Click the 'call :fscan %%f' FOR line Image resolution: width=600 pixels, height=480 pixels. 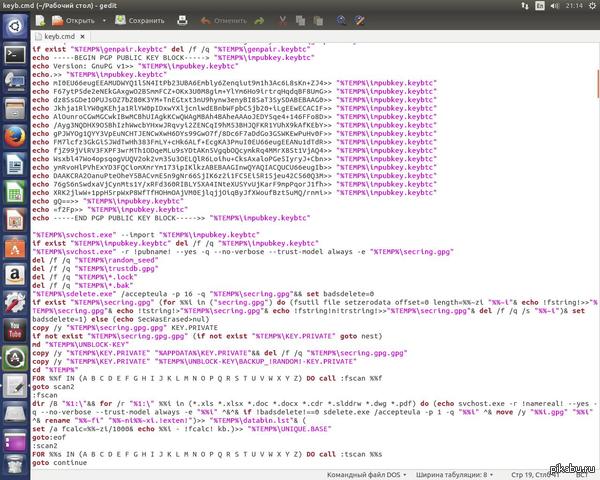coord(207,378)
